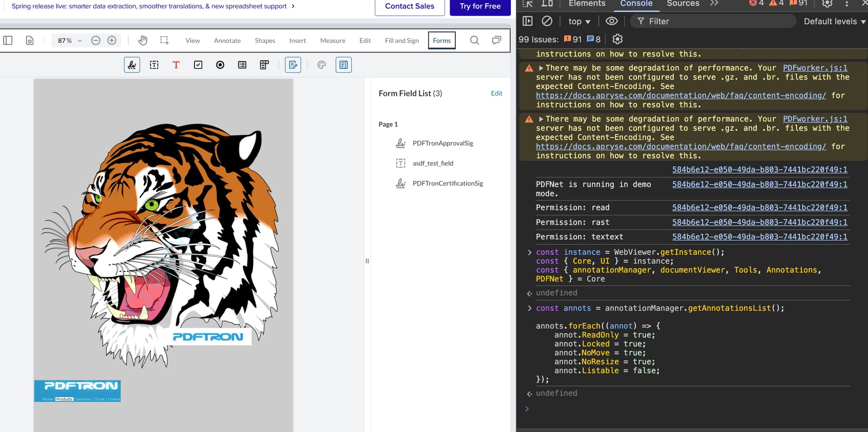The width and height of the screenshot is (868, 432).
Task: Expand the spring release banner arrow
Action: 293,6
